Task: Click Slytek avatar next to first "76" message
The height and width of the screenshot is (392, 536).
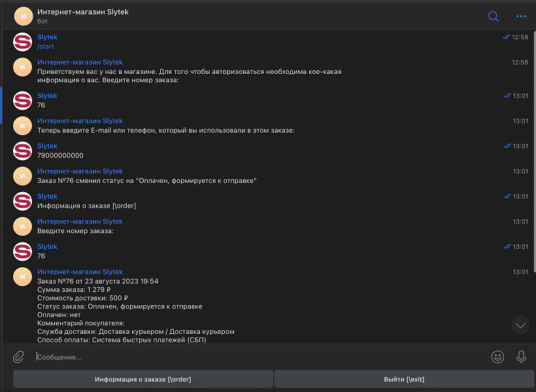Action: [x=23, y=100]
